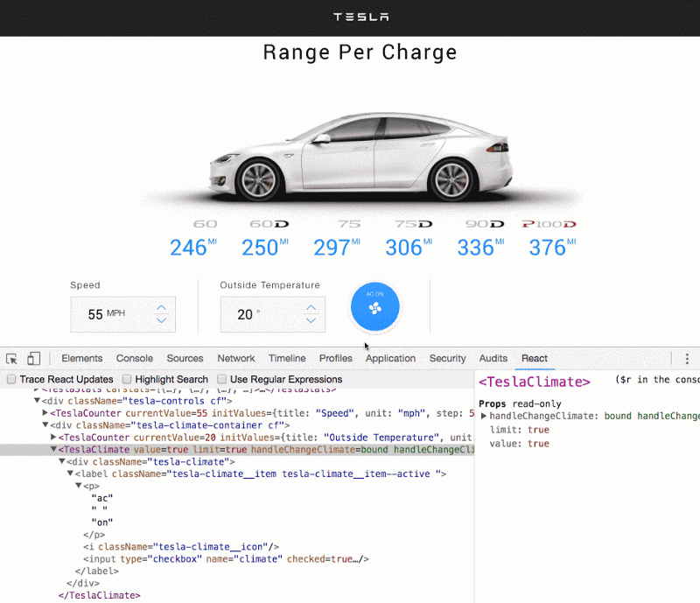Toggle the AC ON climate button

pyautogui.click(x=374, y=305)
